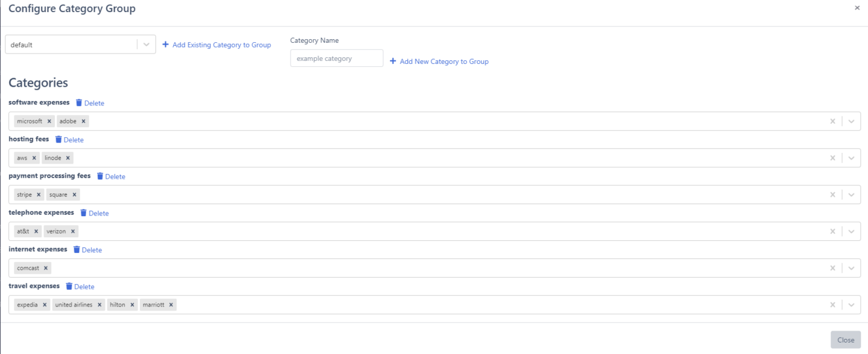Image resolution: width=868 pixels, height=354 pixels.
Task: Expand the software expenses tag dropdown
Action: click(x=851, y=121)
